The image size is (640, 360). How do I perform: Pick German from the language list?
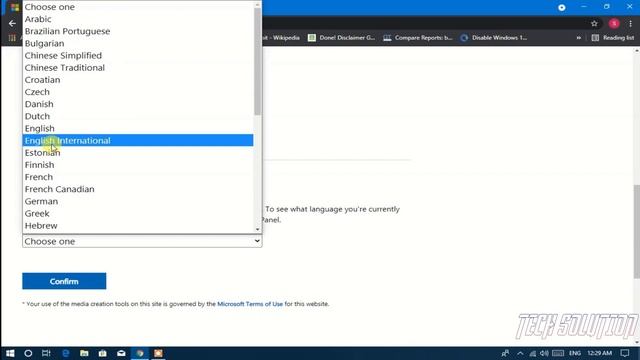138,201
